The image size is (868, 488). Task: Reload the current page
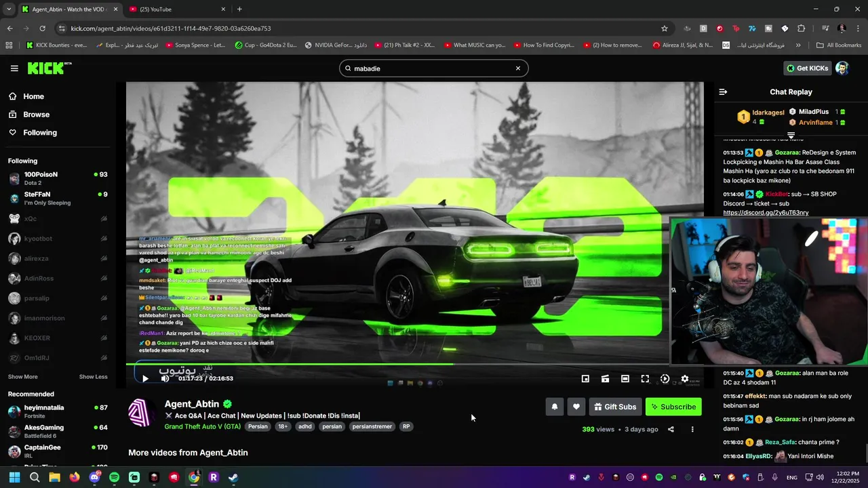coord(42,28)
